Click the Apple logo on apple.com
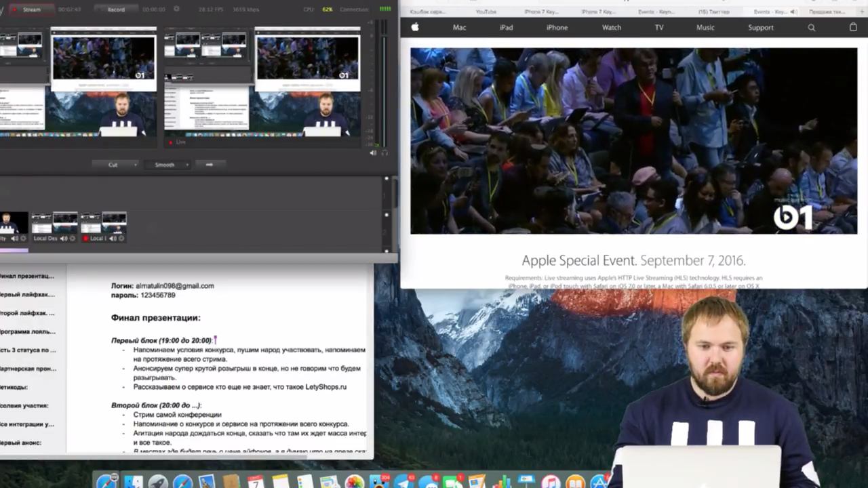Viewport: 868px width, 488px height. [415, 27]
